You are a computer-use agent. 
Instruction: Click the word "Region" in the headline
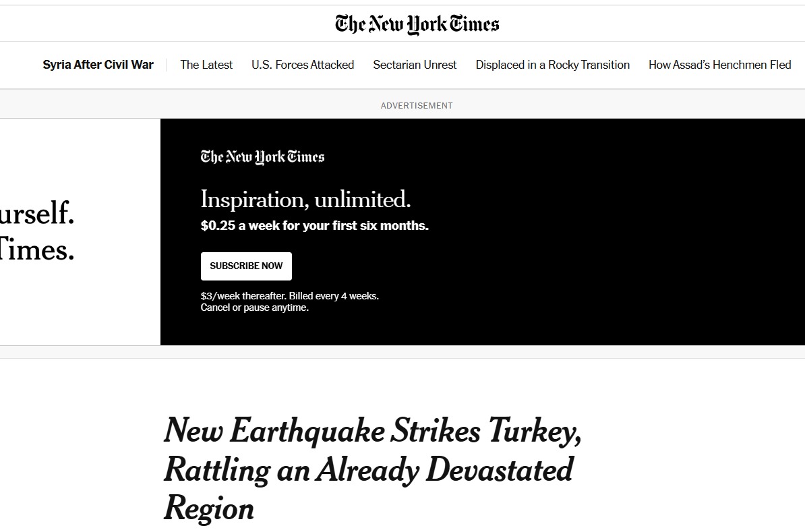[x=209, y=508]
